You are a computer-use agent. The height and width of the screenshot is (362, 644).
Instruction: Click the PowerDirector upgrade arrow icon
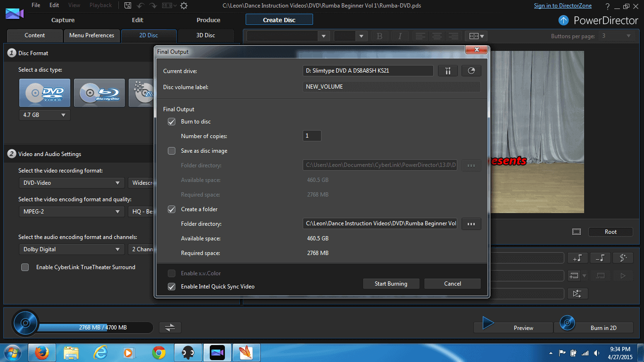pyautogui.click(x=563, y=20)
